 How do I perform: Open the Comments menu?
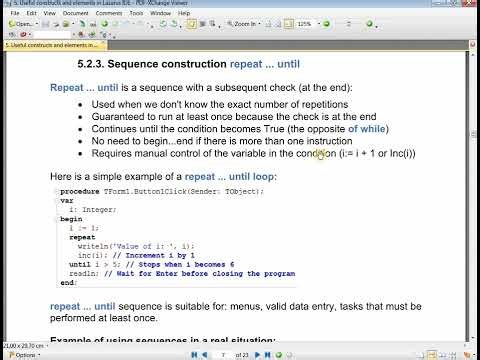[x=109, y=13]
